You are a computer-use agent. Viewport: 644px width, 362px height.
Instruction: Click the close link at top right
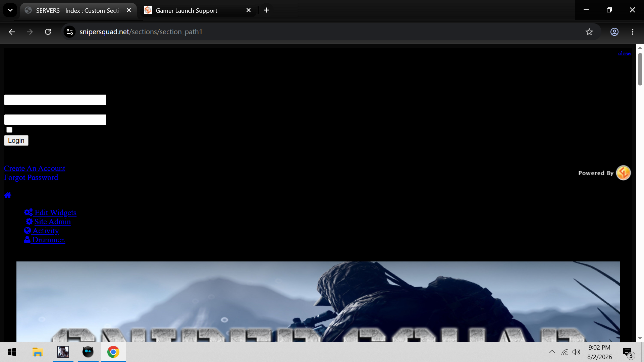(624, 53)
